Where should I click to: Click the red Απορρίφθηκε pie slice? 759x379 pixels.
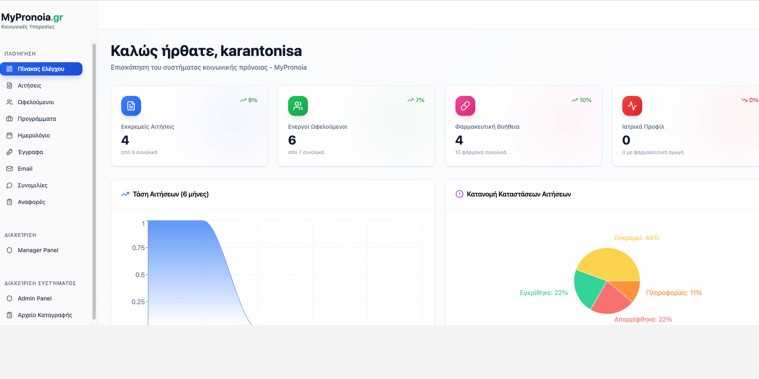click(611, 299)
